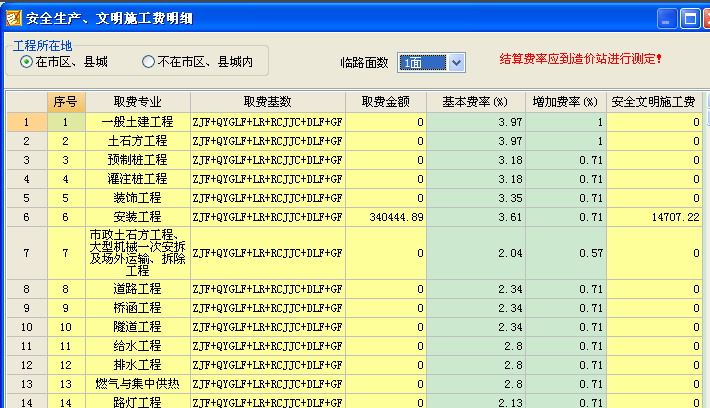Click the 取费专业 column header
The width and height of the screenshot is (710, 408).
click(x=138, y=102)
